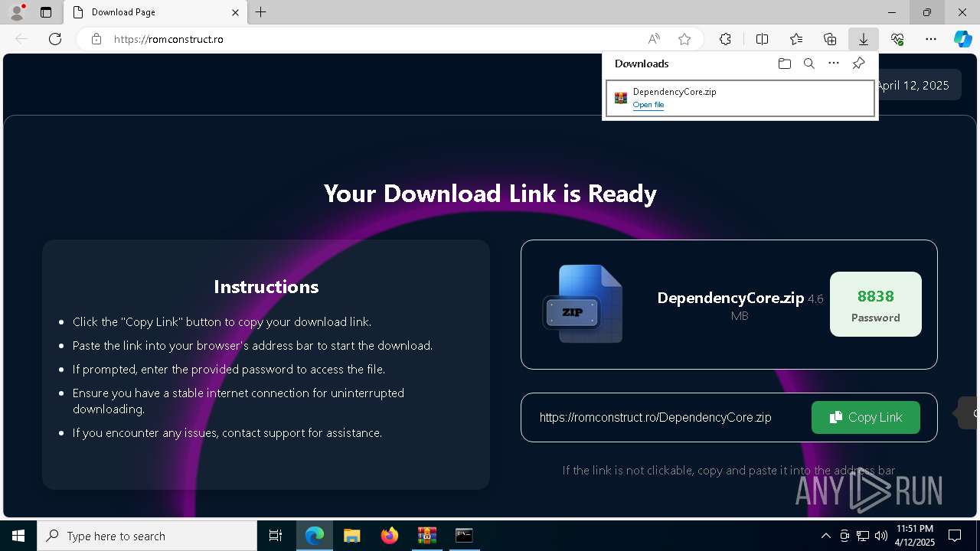The image size is (980, 551).
Task: Open the tab actions menu icon
Action: (x=46, y=12)
